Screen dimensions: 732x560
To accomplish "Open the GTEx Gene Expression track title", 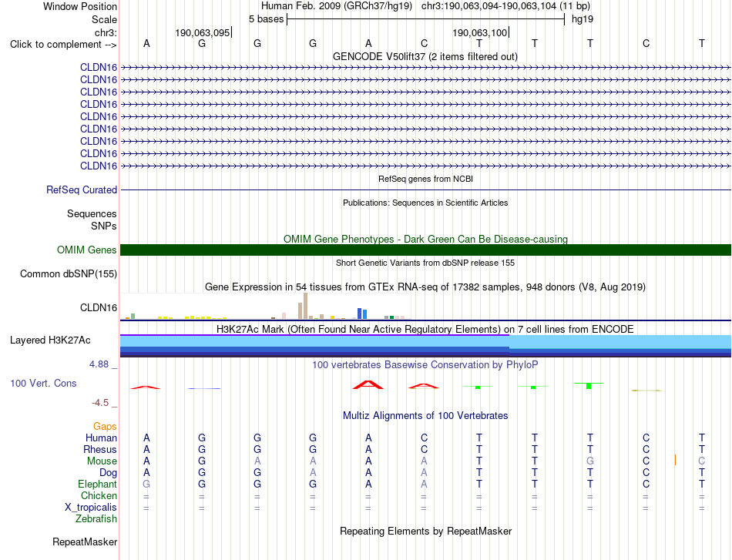I will [x=425, y=287].
